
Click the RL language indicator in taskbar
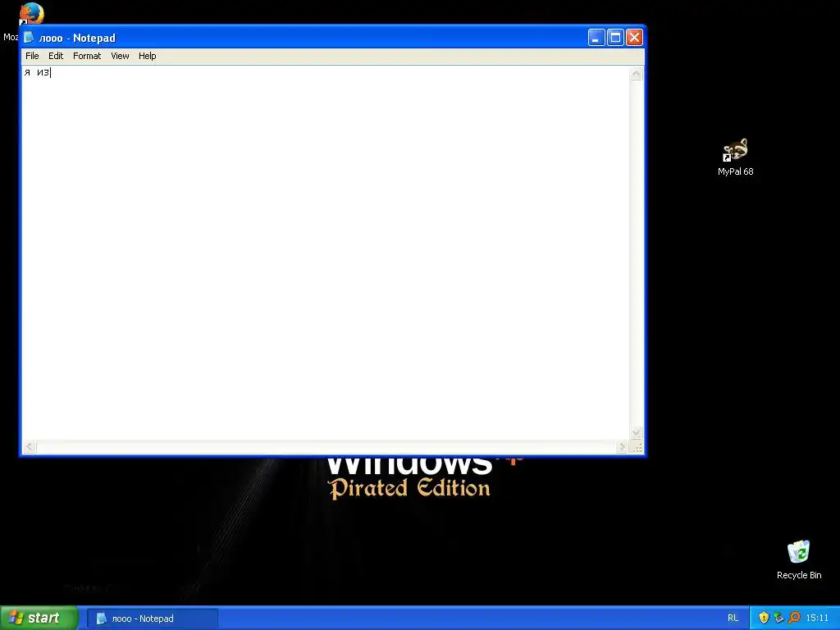click(x=733, y=618)
